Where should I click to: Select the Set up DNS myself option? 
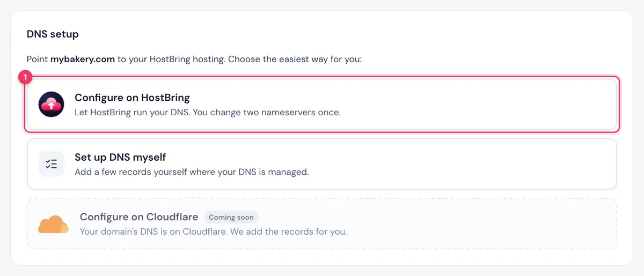[x=322, y=164]
